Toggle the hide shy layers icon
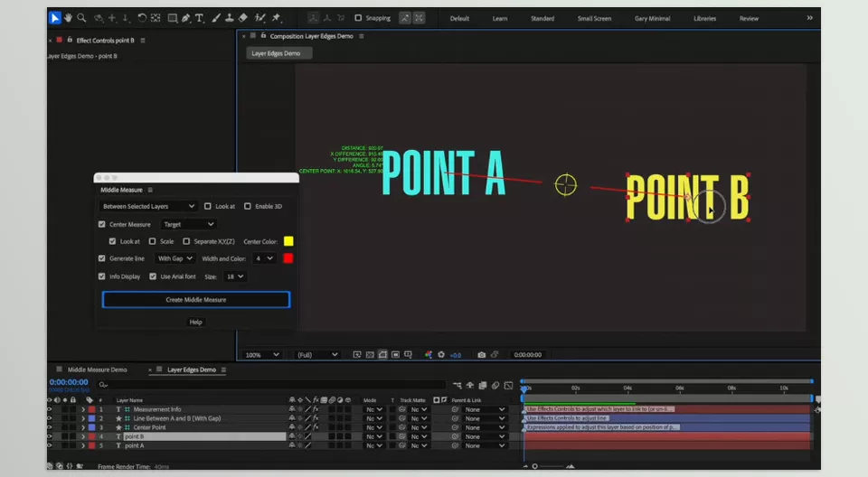This screenshot has height=477, width=868. pyautogui.click(x=470, y=385)
